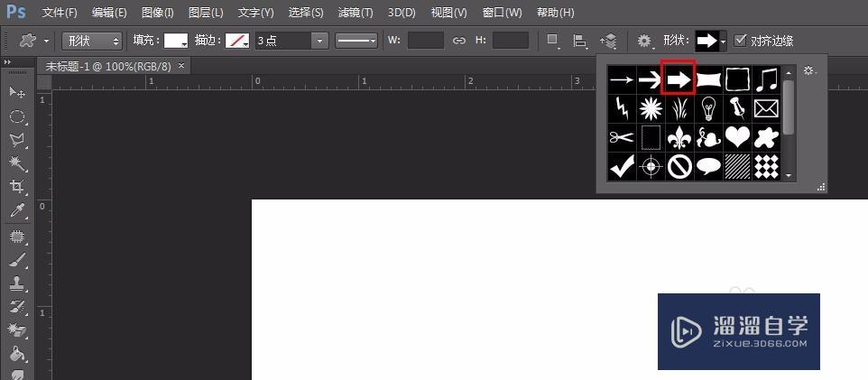Screen dimensions: 868x380
Task: Open the 图像(I) menu
Action: coord(158,13)
